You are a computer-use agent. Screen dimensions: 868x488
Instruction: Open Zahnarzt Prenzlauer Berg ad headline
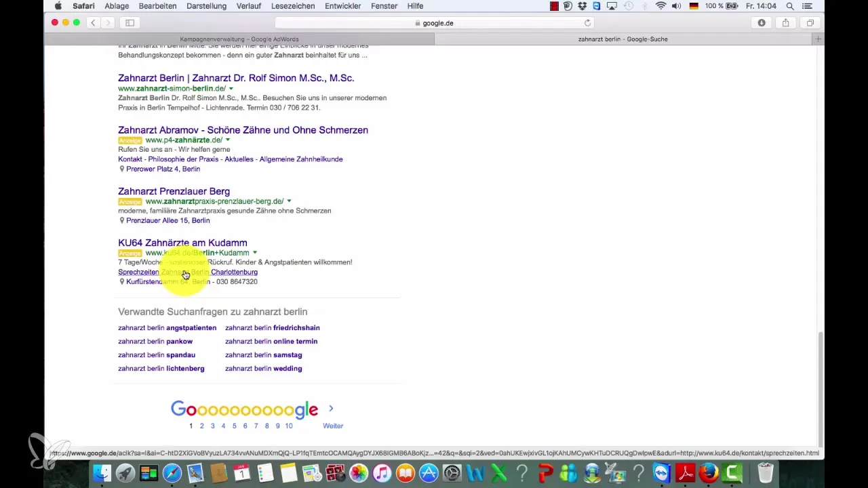click(x=174, y=191)
